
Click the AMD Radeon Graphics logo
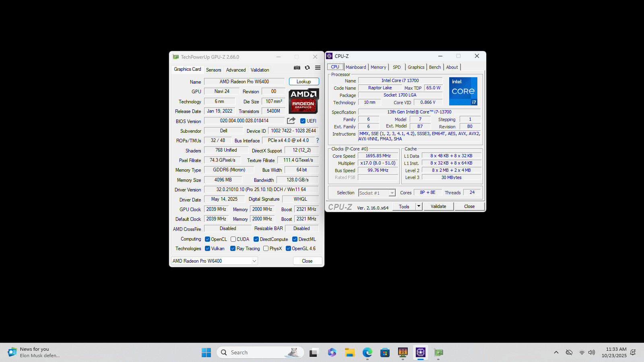tap(303, 101)
